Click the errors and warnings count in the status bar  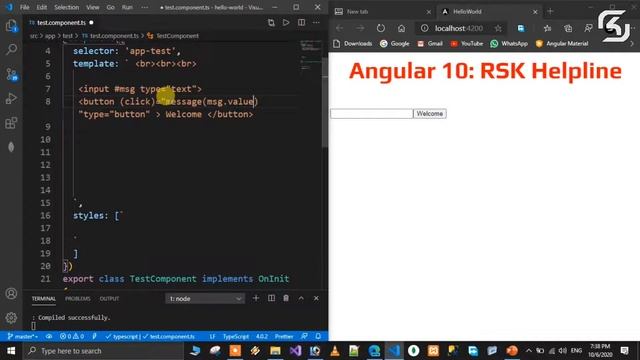[72, 336]
